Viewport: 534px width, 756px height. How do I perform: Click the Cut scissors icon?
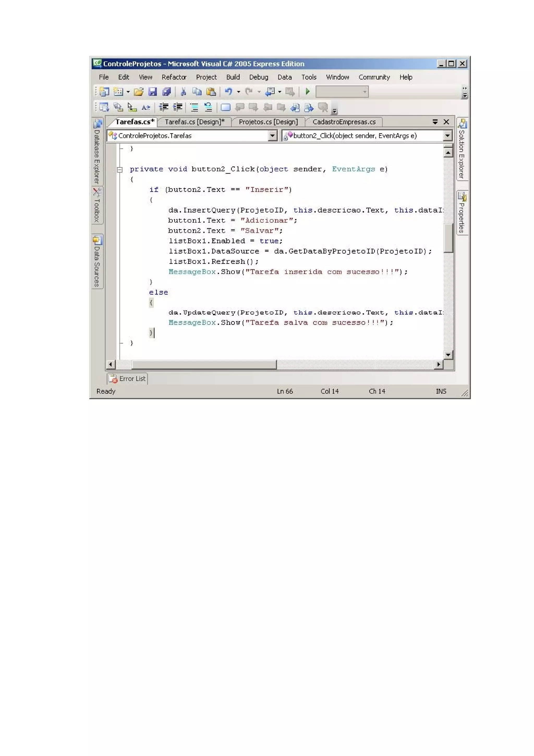click(x=183, y=92)
